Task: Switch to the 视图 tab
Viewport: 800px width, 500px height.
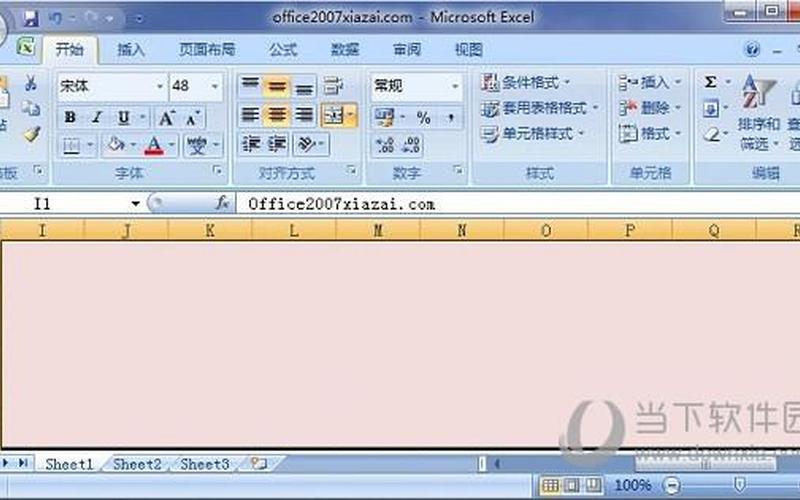Action: point(469,49)
